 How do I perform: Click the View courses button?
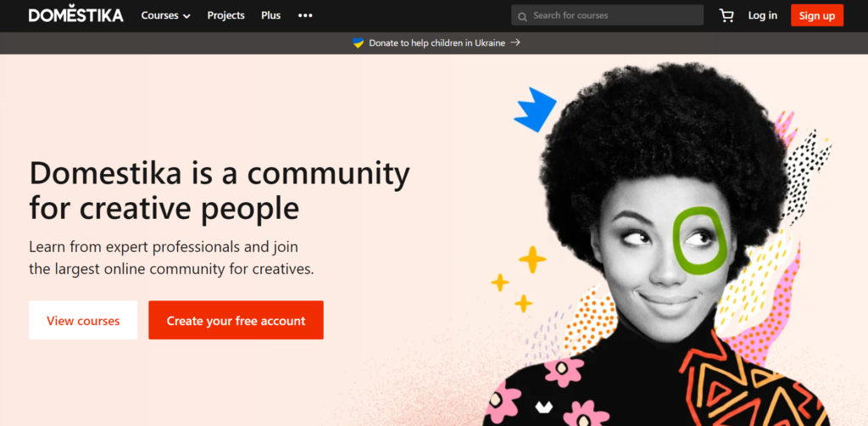tap(83, 320)
